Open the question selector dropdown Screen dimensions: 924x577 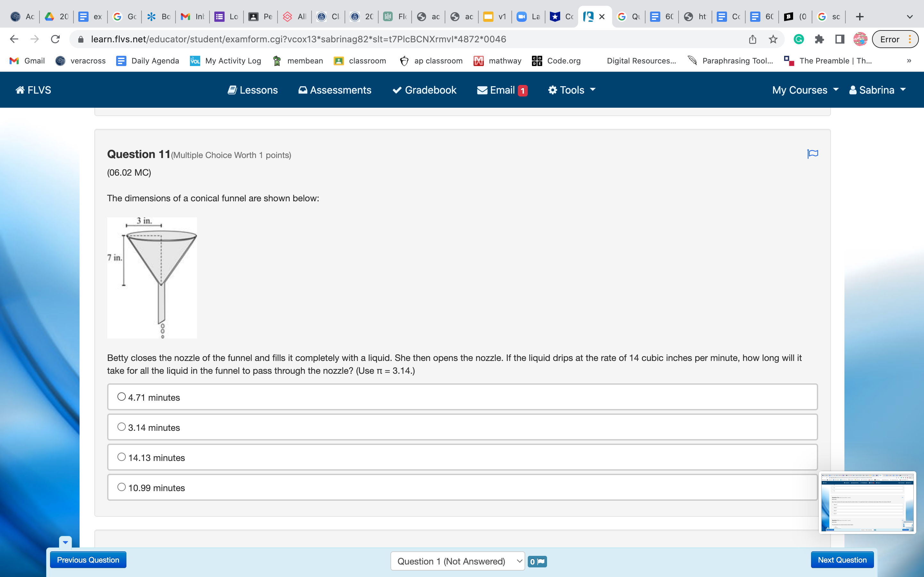tap(458, 561)
